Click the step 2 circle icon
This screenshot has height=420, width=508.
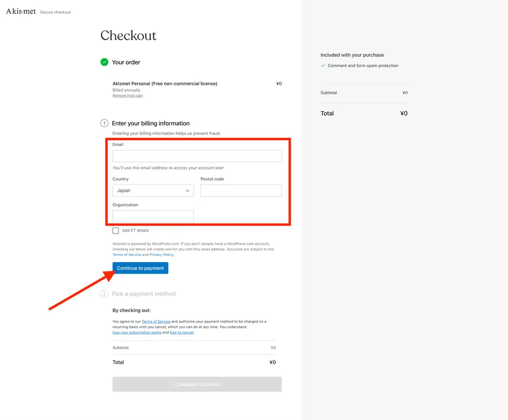(x=104, y=294)
